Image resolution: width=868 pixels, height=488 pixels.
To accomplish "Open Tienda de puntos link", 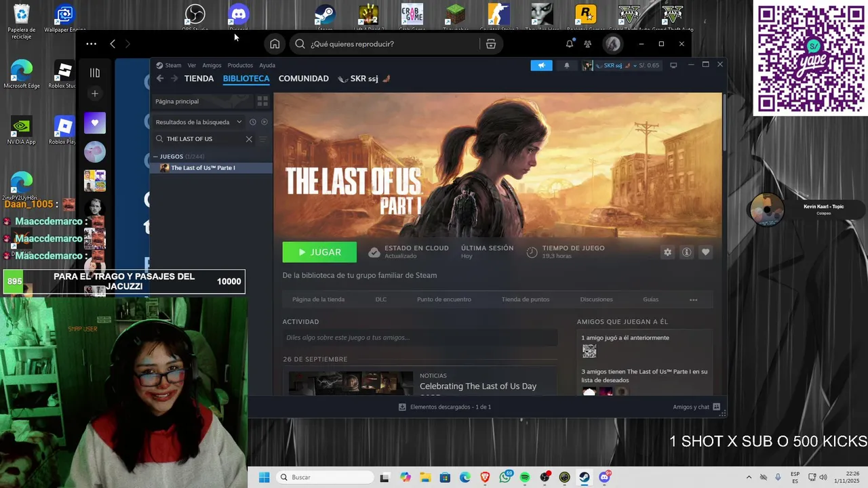I will (526, 300).
